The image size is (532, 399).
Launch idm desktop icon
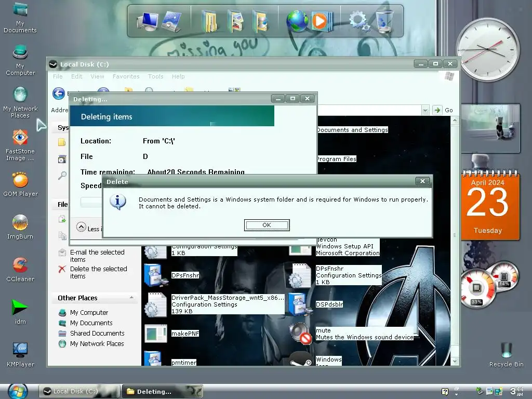click(x=20, y=312)
